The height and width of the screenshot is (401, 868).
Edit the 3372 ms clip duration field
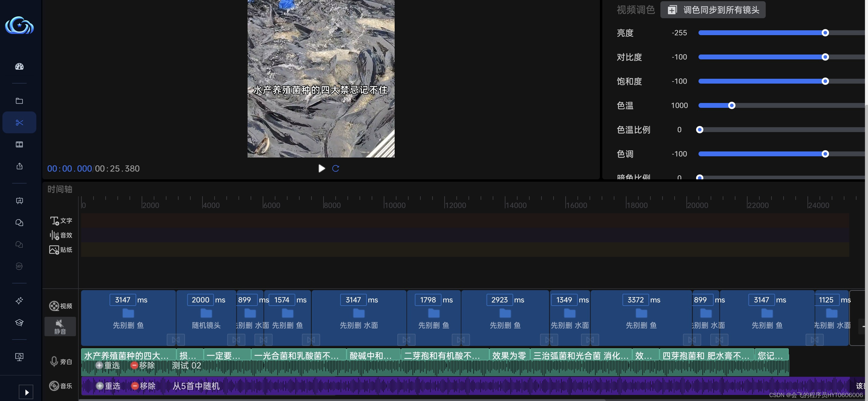pyautogui.click(x=636, y=300)
